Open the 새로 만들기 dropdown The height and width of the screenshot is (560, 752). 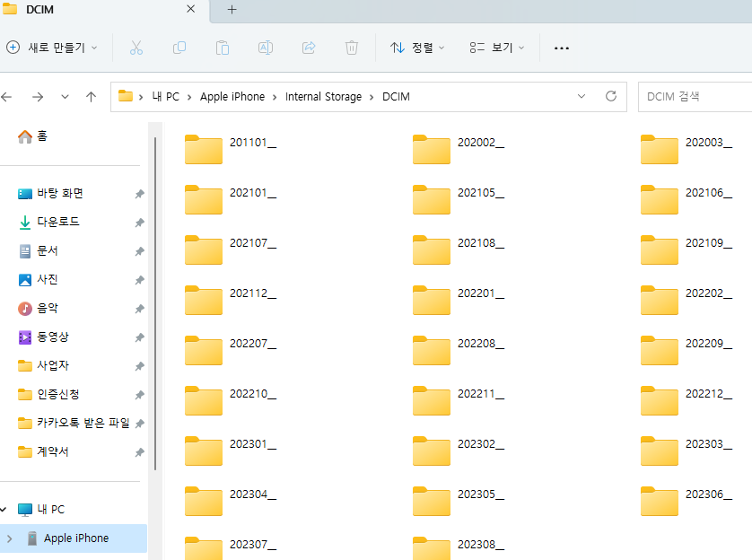pyautogui.click(x=52, y=48)
